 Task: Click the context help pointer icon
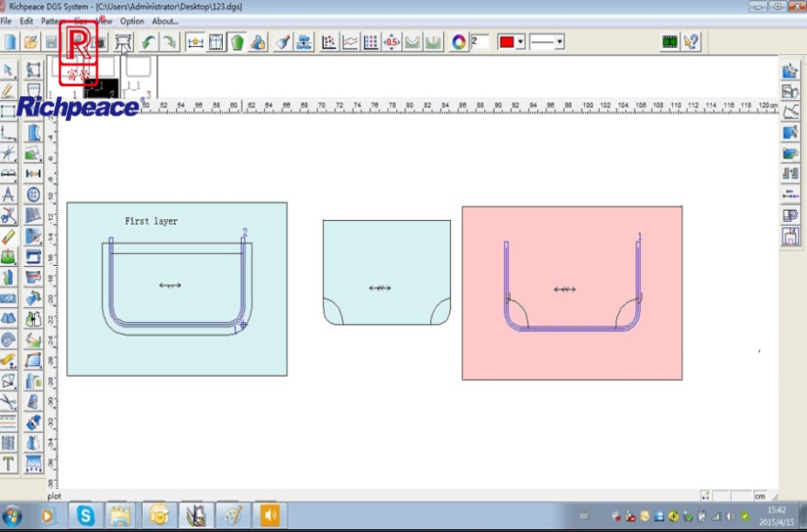[691, 42]
